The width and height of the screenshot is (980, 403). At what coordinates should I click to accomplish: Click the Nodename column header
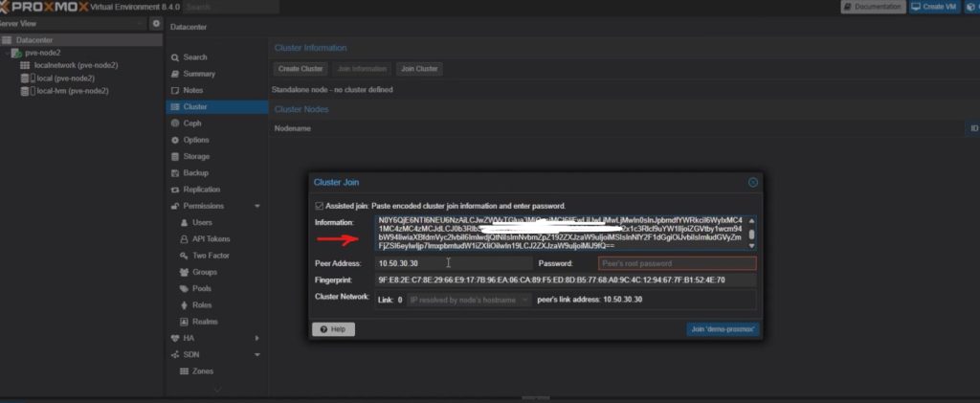(293, 128)
